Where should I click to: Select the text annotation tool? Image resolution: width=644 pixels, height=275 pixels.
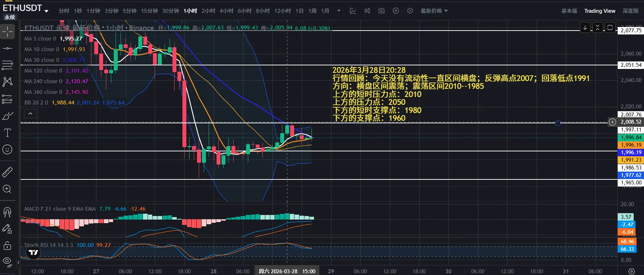click(7, 133)
